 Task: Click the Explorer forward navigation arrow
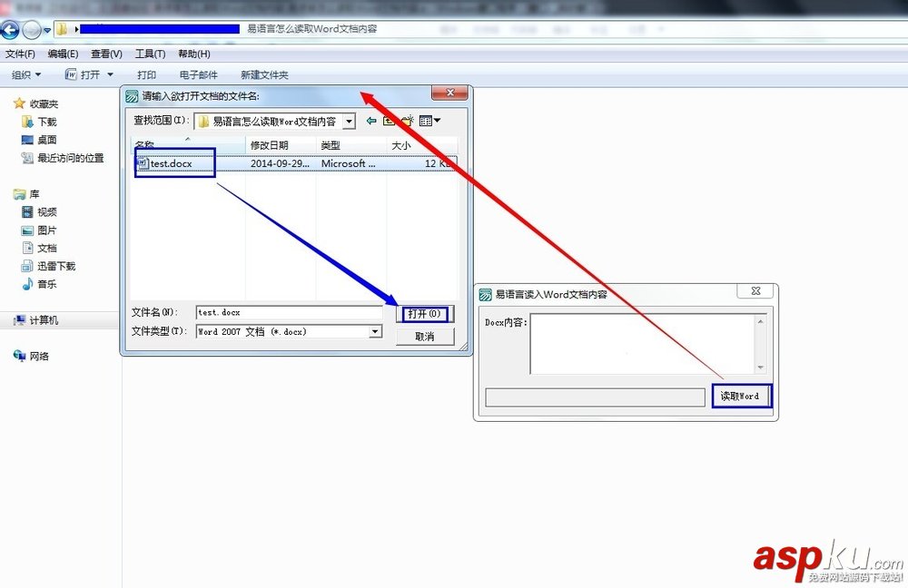(31, 30)
